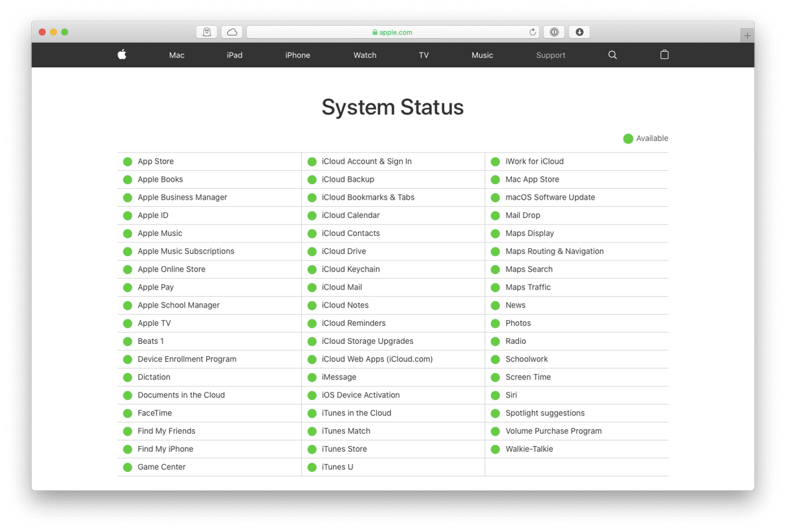786x532 pixels.
Task: Open the Mac menu item
Action: pyautogui.click(x=176, y=56)
